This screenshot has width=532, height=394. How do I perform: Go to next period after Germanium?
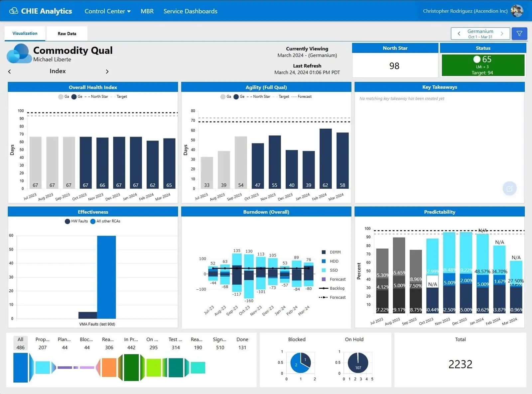click(502, 34)
